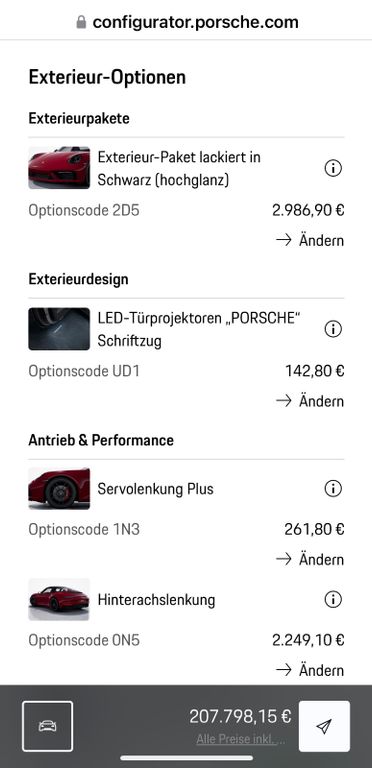Tap arrow icon beside Ändern for option 2D5
The width and height of the screenshot is (372, 768).
(x=284, y=240)
